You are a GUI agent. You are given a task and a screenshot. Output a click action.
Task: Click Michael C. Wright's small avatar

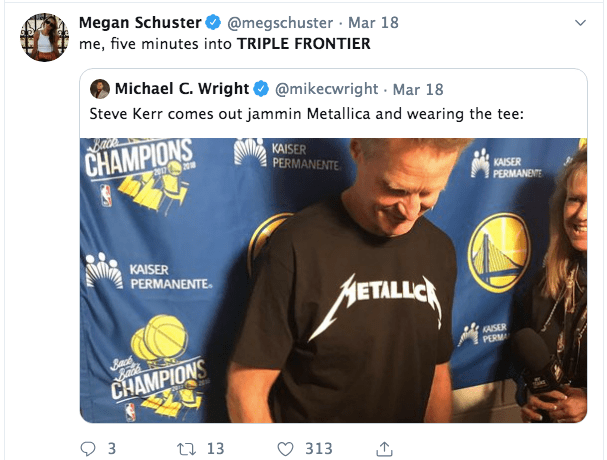[x=100, y=89]
